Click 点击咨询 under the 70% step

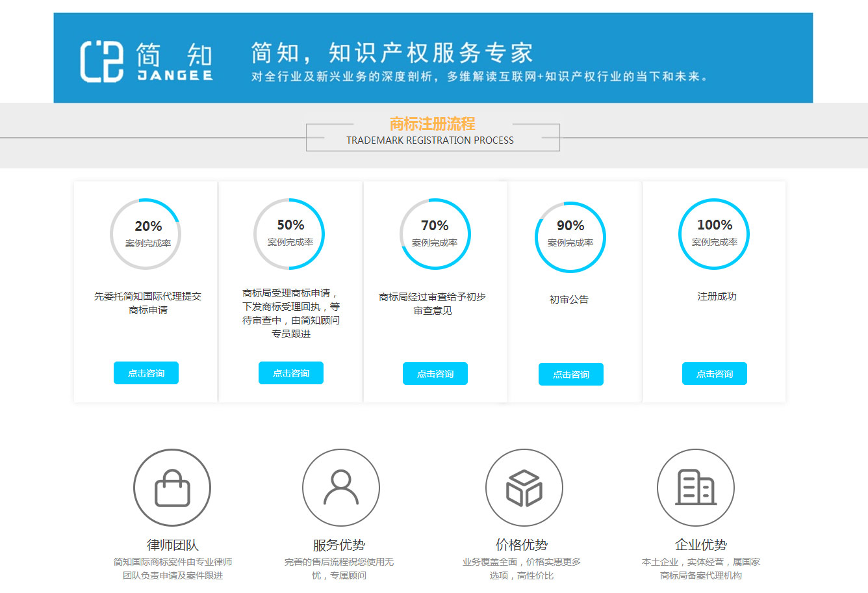coord(435,374)
